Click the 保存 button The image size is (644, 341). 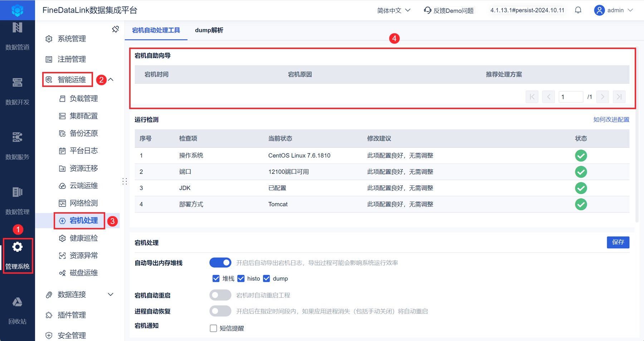pos(618,242)
